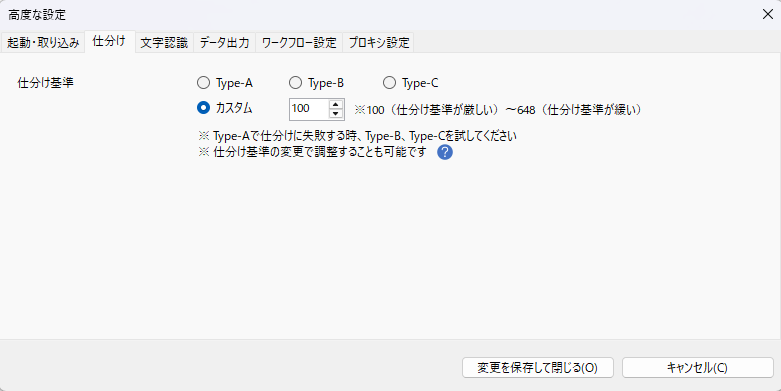Image resolution: width=781 pixels, height=391 pixels.
Task: Click the range note mentioning 648
Action: pyautogui.click(x=498, y=110)
